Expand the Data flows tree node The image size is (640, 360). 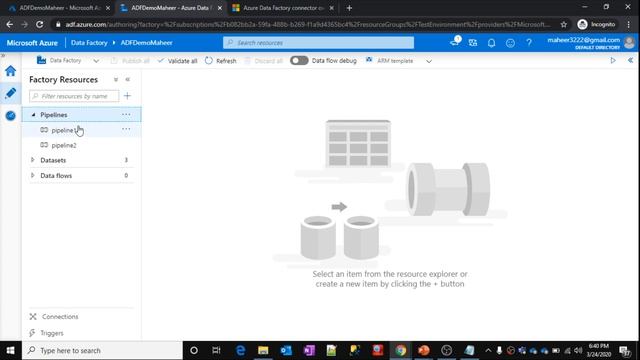33,176
